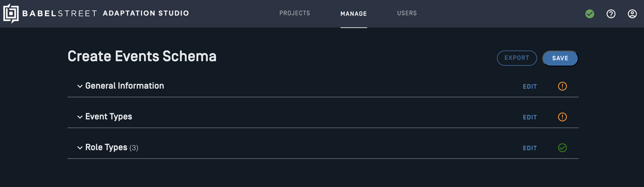Go to the Users tab

[407, 13]
